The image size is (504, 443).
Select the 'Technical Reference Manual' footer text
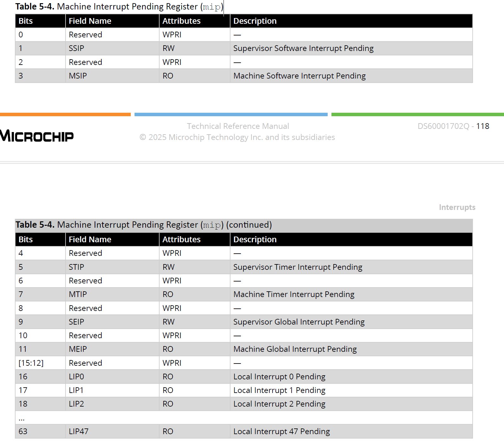coord(238,126)
